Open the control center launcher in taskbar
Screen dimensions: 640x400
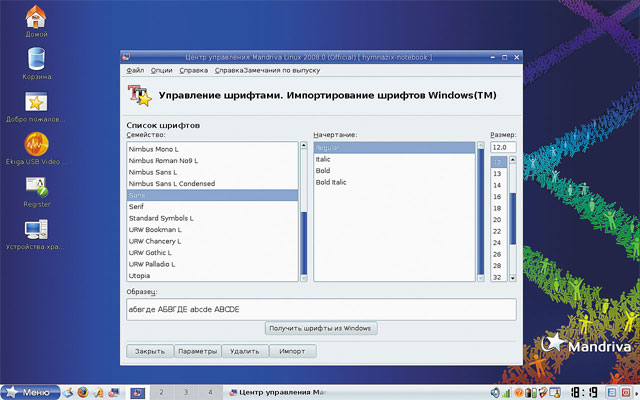click(113, 392)
